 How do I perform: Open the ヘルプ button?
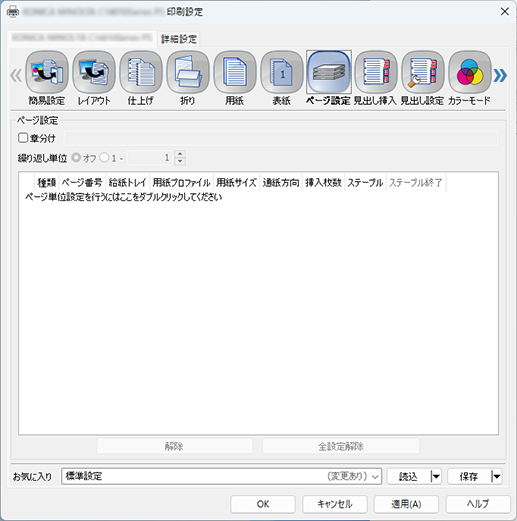pos(478,504)
